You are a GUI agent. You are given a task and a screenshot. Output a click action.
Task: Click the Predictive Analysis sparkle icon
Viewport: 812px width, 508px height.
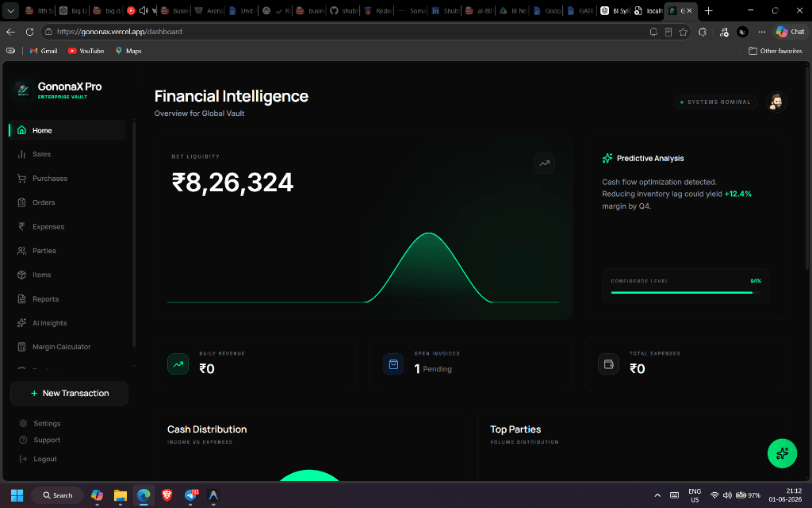pos(607,158)
